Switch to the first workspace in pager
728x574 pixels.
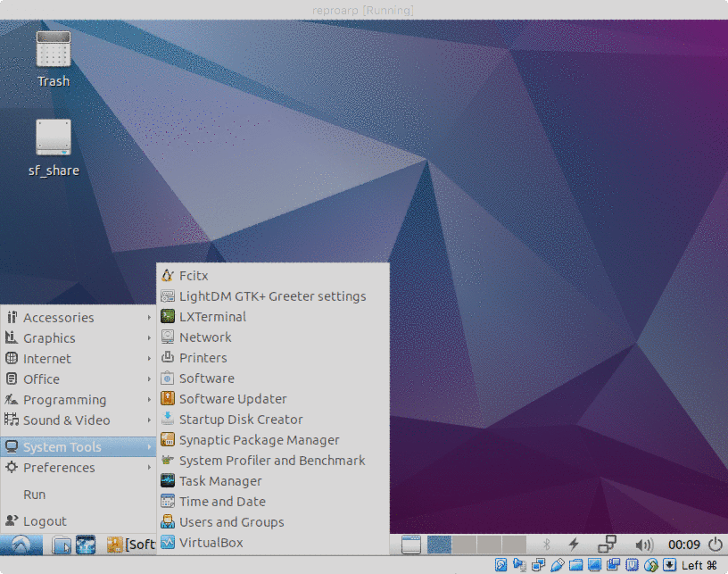point(439,545)
